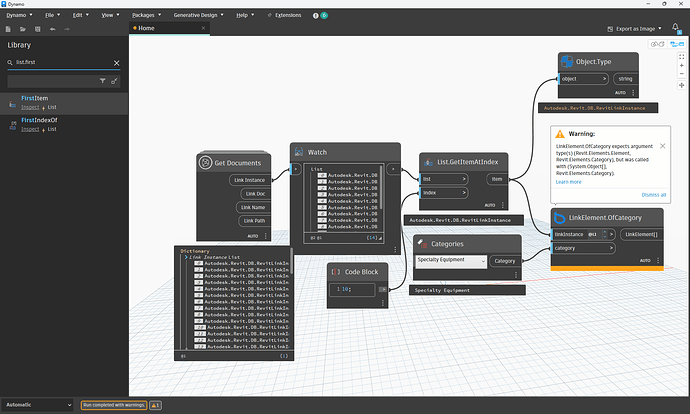The height and width of the screenshot is (414, 690).
Task: Switch to the Home workspace tab
Action: pyautogui.click(x=144, y=29)
